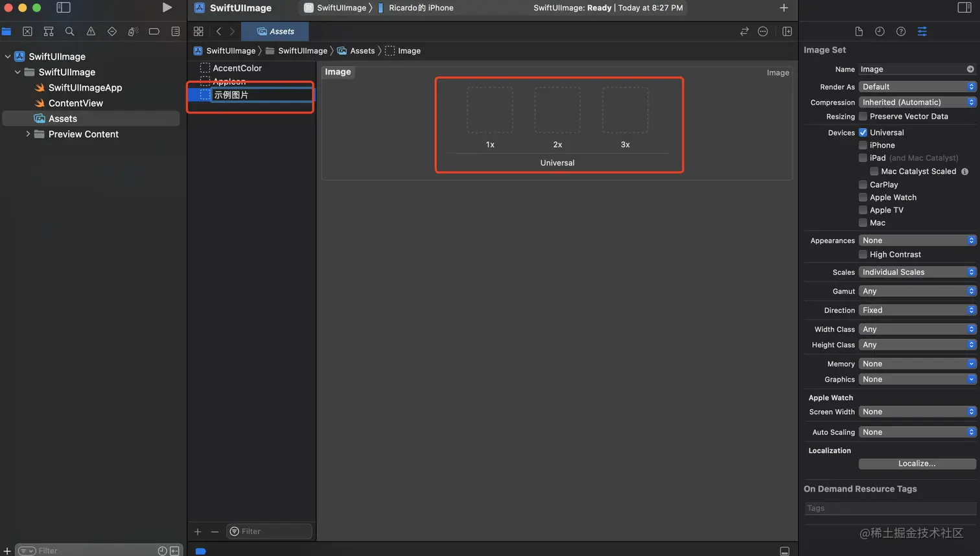Click the 3x image slot

click(625, 110)
